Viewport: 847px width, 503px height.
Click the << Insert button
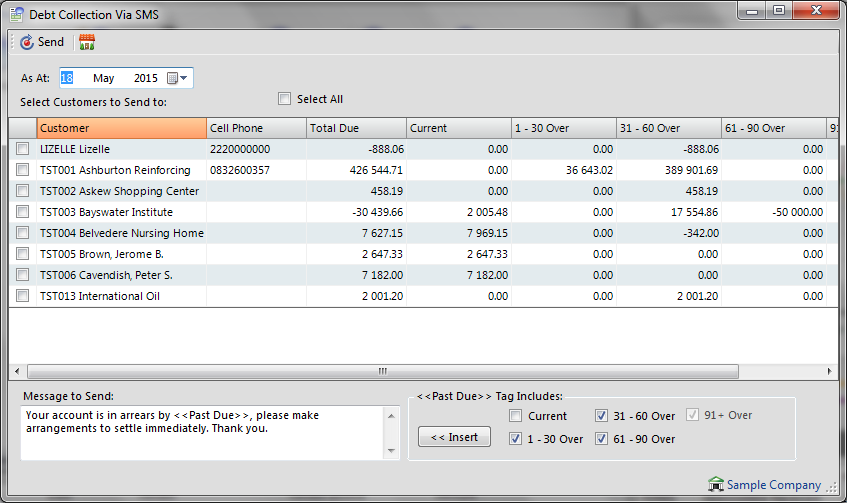[454, 437]
